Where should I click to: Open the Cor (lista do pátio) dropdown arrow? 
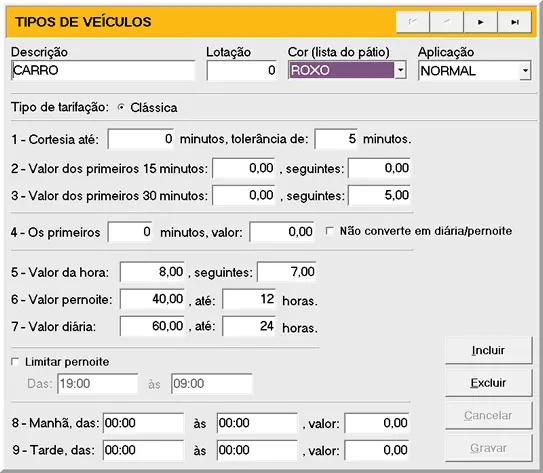click(x=400, y=70)
